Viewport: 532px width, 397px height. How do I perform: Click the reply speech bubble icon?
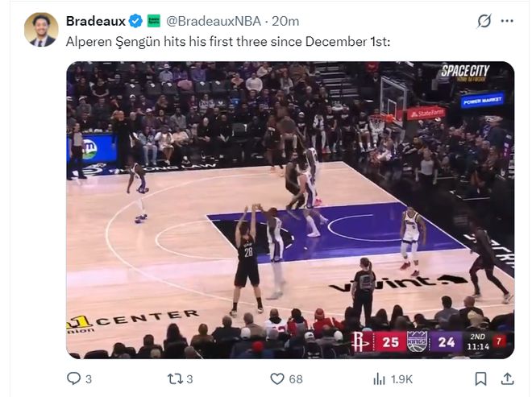pos(73,378)
